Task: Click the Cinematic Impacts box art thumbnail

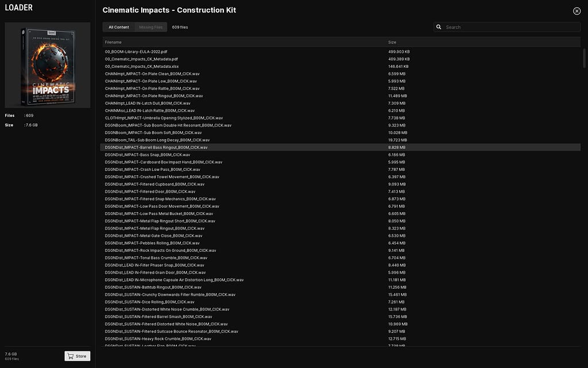Action: [47, 65]
